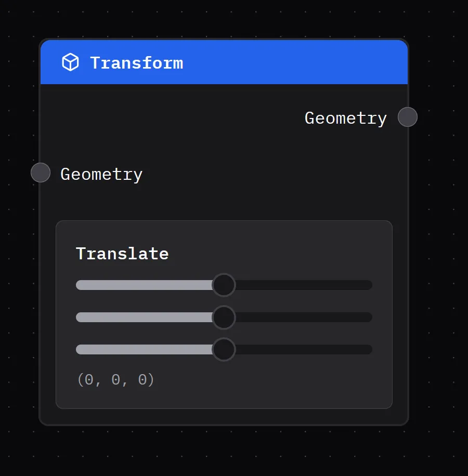This screenshot has width=468, height=476.
Task: Select the Geometry input label
Action: [x=101, y=174]
